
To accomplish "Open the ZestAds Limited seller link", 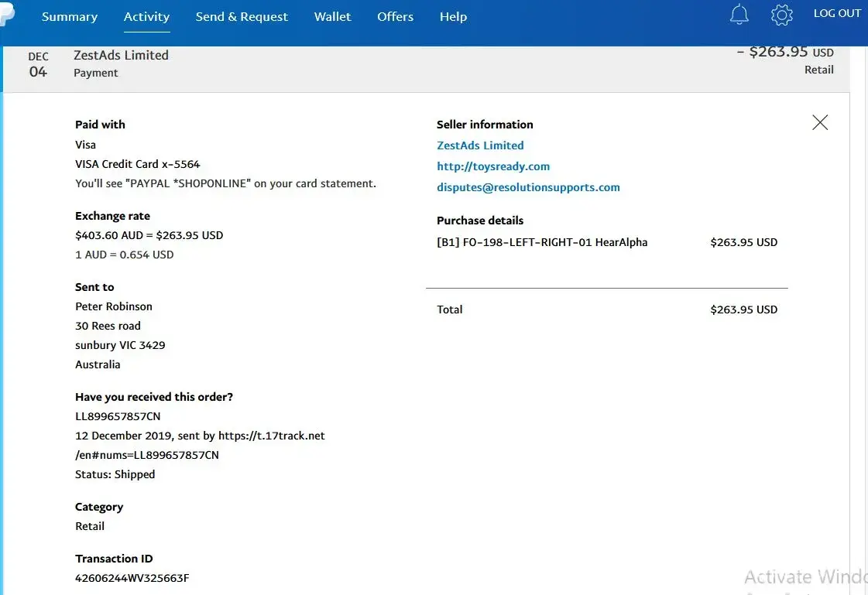I will point(480,145).
